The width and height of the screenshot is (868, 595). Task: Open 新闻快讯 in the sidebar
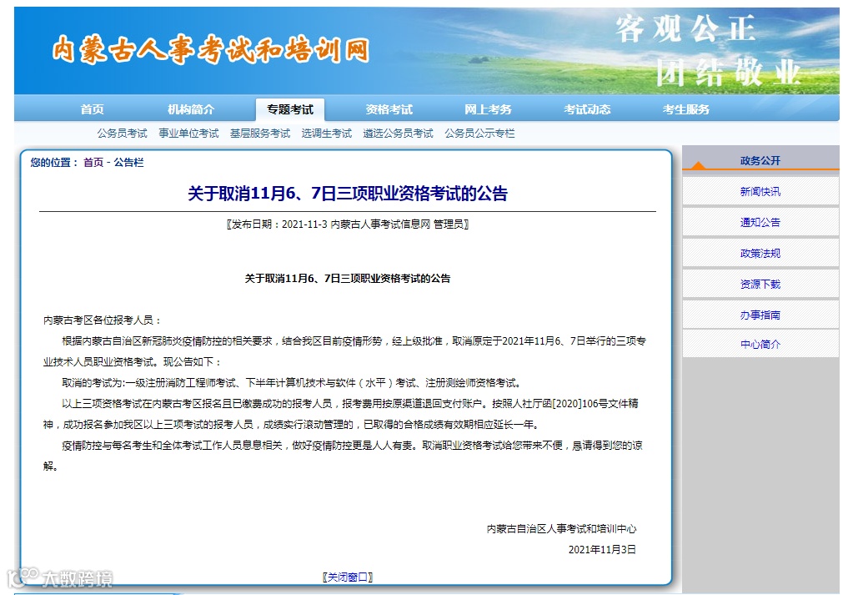pyautogui.click(x=760, y=192)
